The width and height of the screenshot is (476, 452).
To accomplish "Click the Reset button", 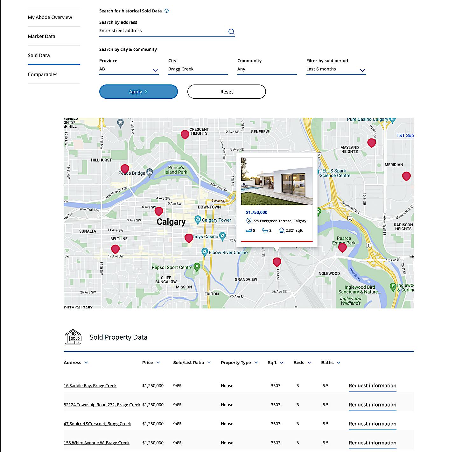I will [x=227, y=92].
